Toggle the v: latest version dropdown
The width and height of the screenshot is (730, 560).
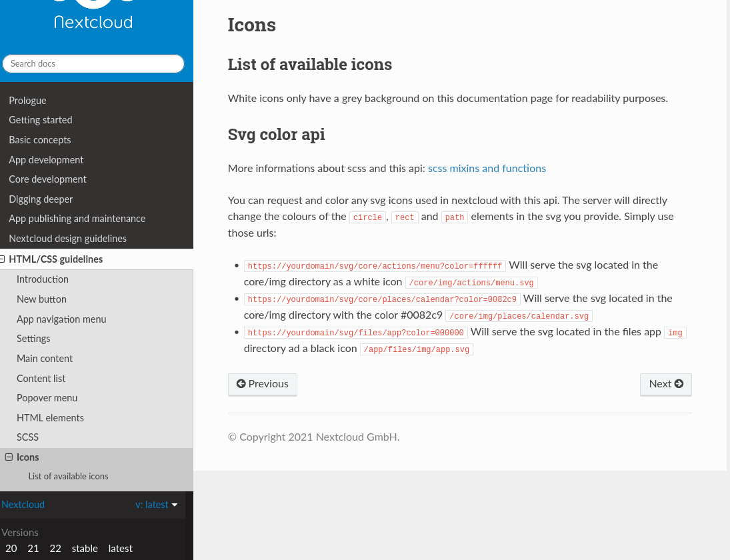[x=157, y=505]
